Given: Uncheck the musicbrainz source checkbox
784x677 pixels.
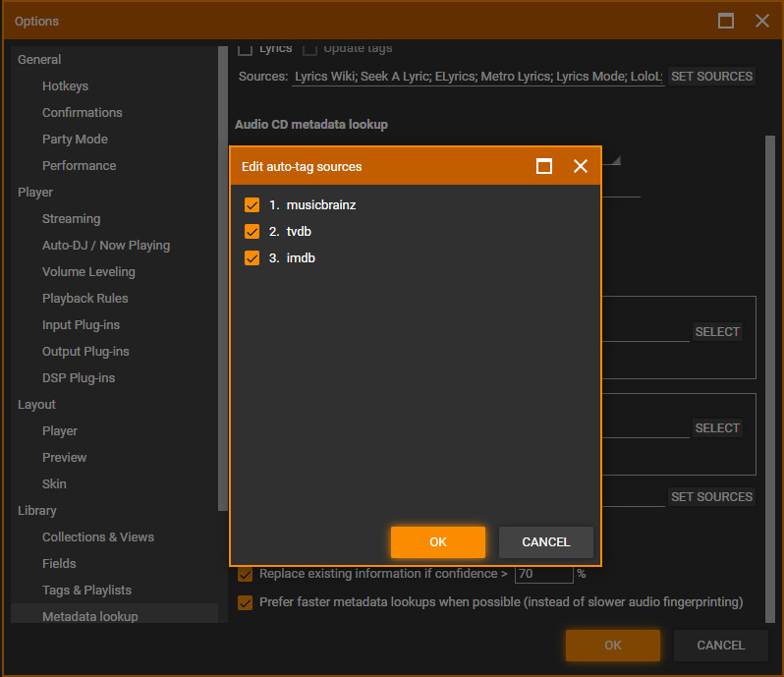Looking at the screenshot, I should (252, 205).
